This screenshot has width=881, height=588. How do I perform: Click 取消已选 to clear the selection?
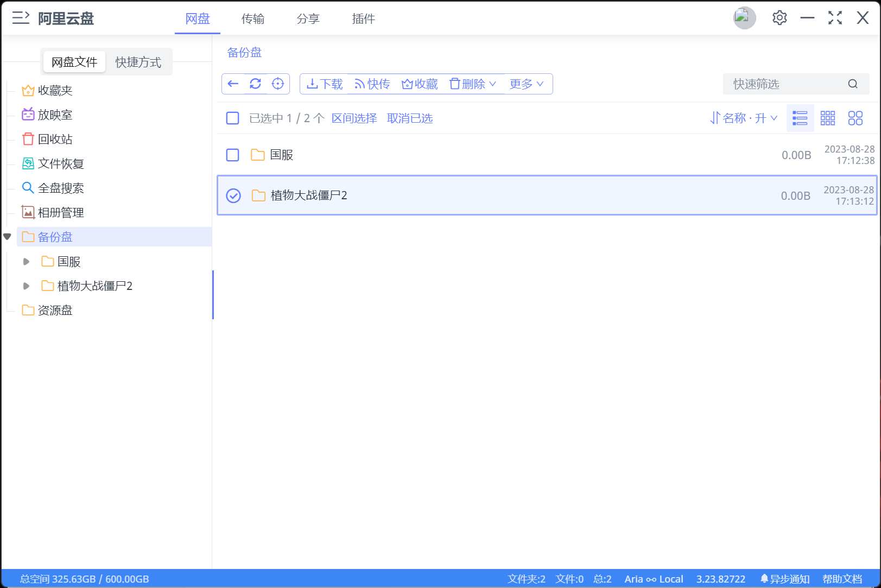410,118
